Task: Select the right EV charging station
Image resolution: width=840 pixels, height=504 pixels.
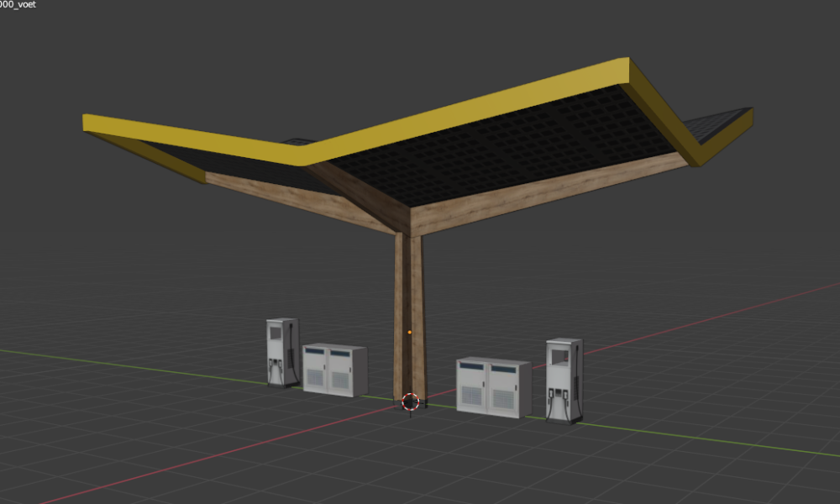Action: [563, 380]
